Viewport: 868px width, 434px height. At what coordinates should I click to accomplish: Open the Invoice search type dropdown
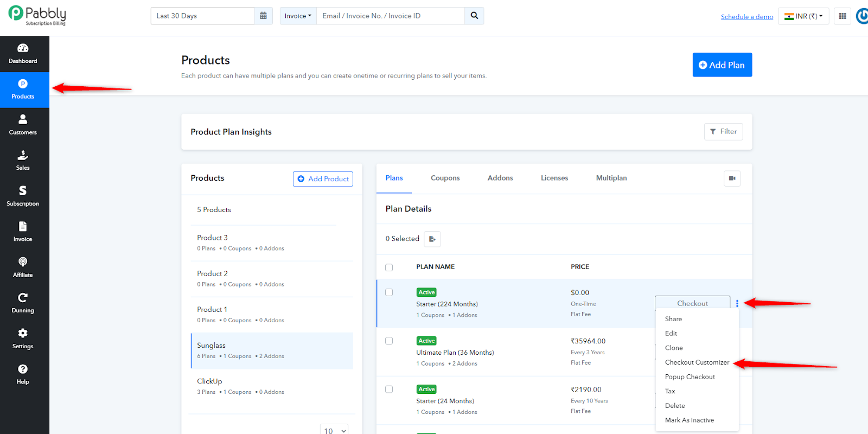coord(298,16)
